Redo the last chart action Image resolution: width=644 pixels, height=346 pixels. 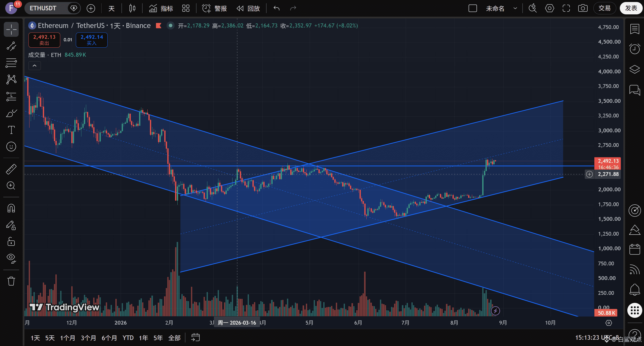(293, 8)
